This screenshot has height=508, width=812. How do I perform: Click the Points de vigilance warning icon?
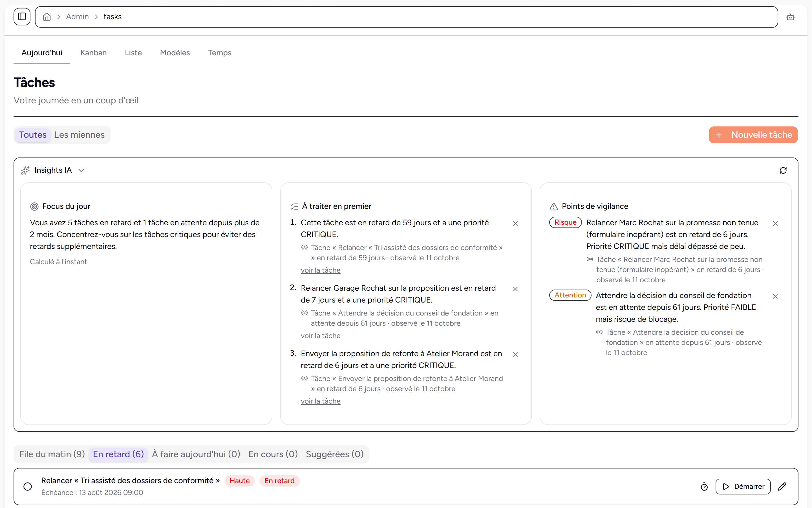[x=554, y=207]
